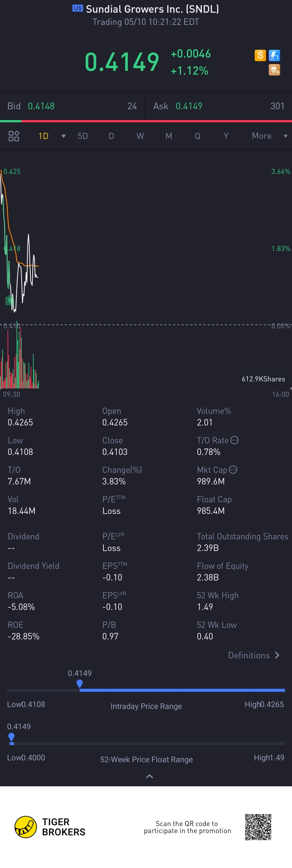Tap the Float Cap value 985.4M

pyautogui.click(x=211, y=510)
